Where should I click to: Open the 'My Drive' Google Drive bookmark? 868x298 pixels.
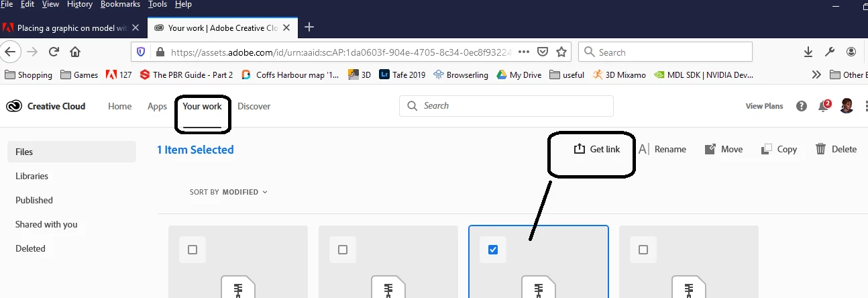coord(519,74)
